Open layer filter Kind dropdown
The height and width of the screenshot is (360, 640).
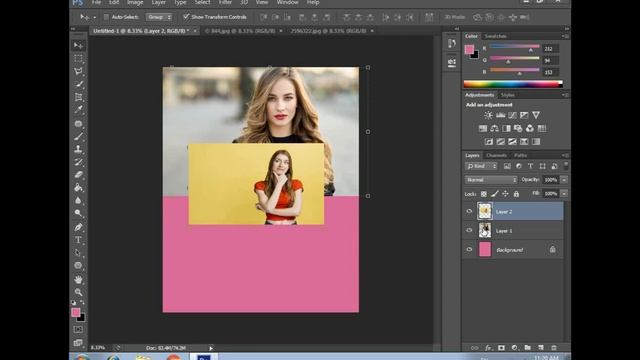click(x=482, y=166)
